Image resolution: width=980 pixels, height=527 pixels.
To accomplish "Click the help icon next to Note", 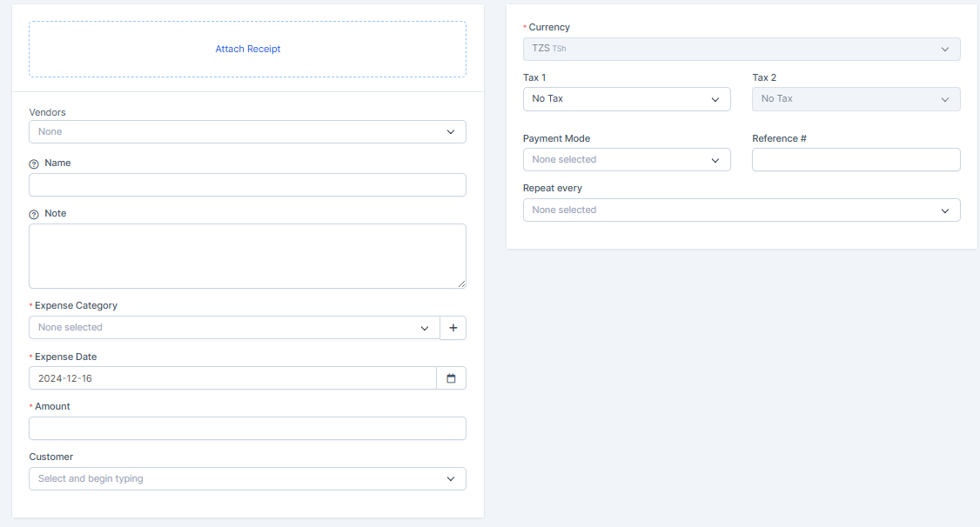I will click(34, 214).
